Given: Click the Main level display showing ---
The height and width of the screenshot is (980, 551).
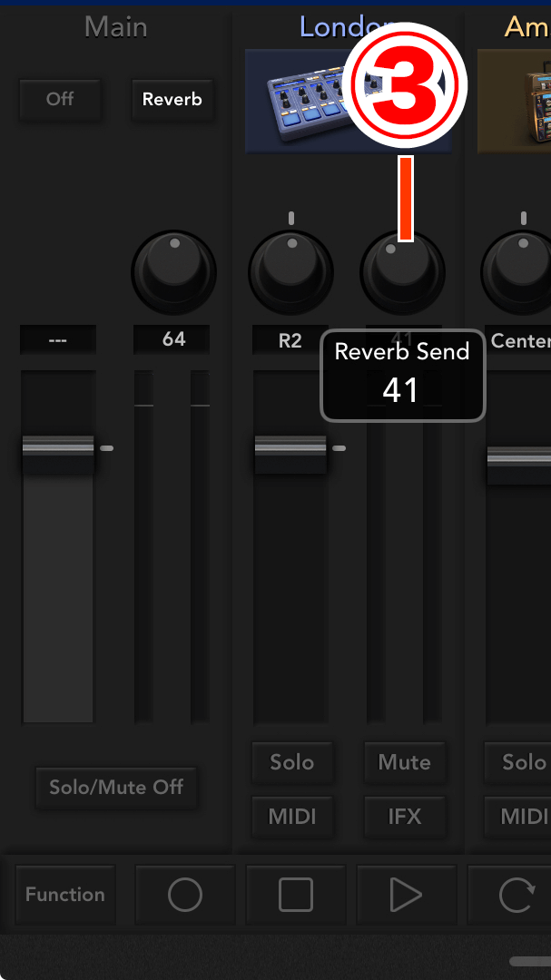Looking at the screenshot, I should (x=58, y=340).
